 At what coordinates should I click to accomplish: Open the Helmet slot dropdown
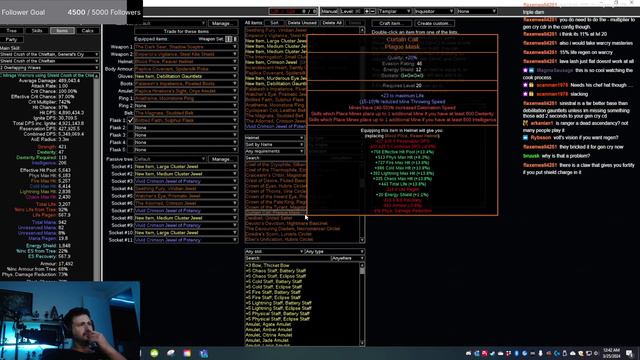186,62
